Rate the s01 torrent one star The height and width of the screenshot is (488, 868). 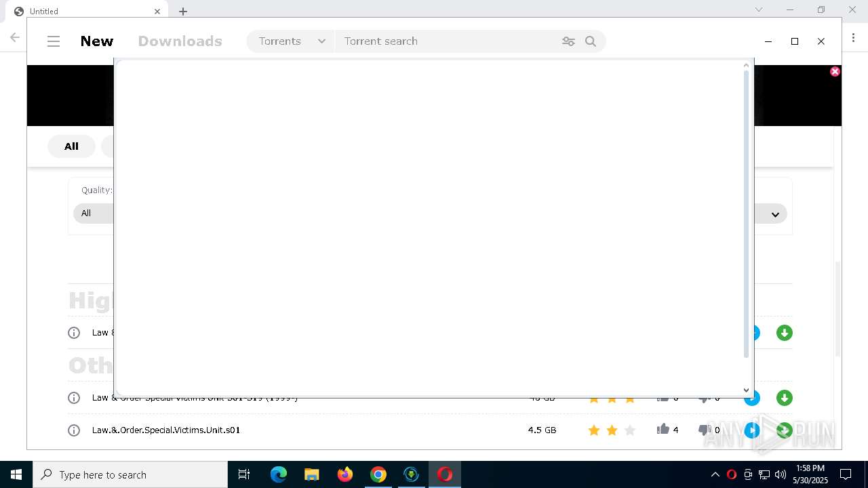pyautogui.click(x=594, y=430)
